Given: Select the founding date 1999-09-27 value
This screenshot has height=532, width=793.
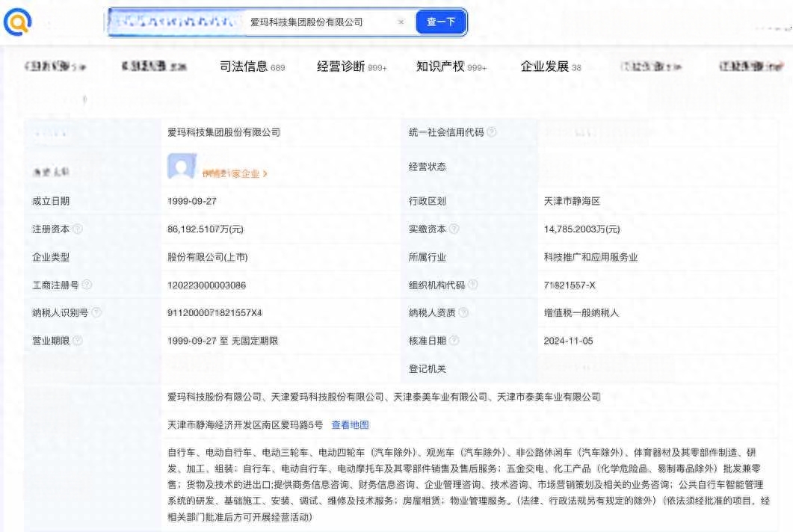Looking at the screenshot, I should click(x=191, y=201).
